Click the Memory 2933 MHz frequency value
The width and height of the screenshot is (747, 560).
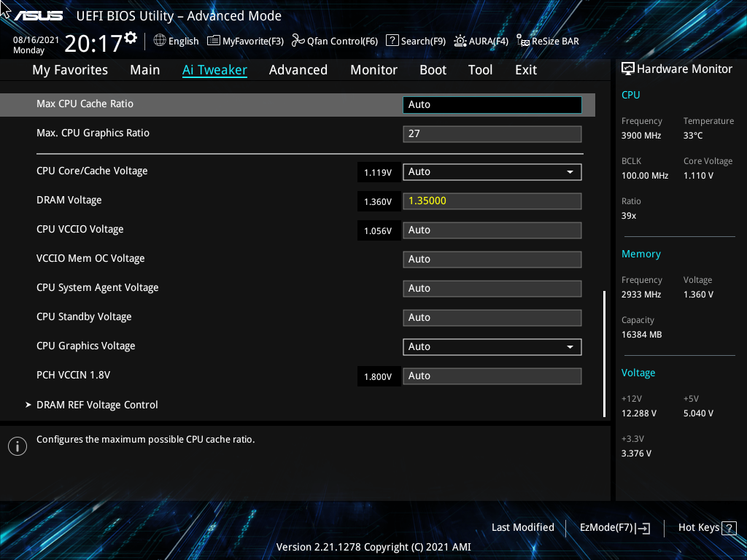[x=641, y=295]
